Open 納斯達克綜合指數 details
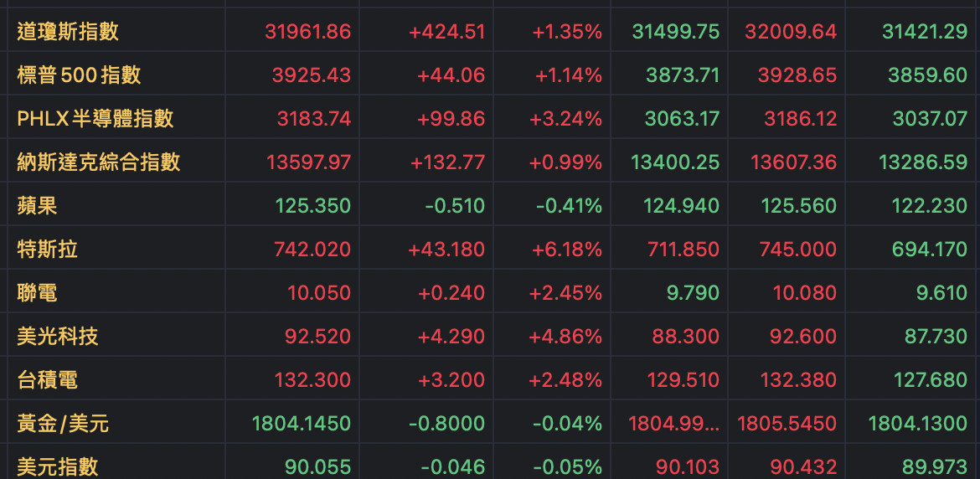The width and height of the screenshot is (980, 479). 99,162
